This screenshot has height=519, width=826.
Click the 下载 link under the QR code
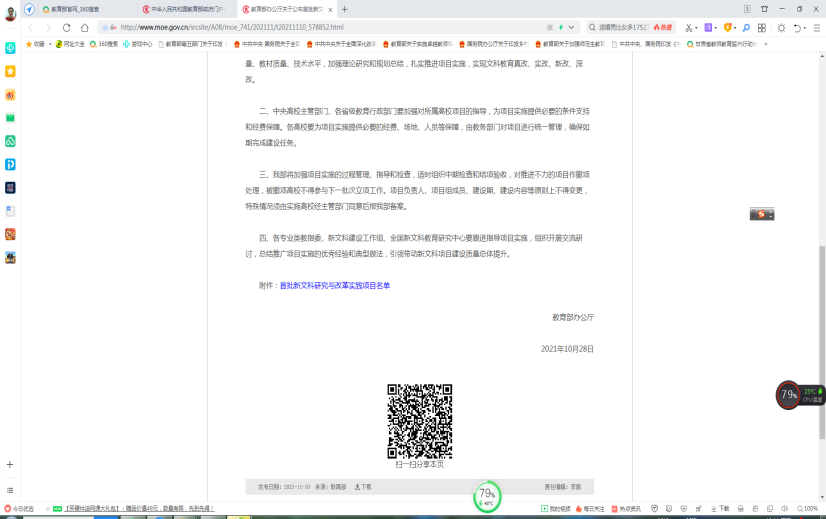pos(363,487)
